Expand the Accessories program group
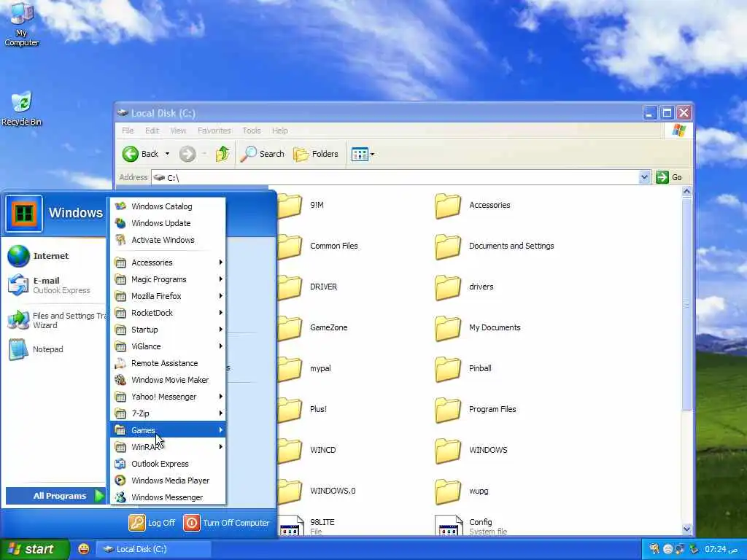Image resolution: width=747 pixels, height=560 pixels. pyautogui.click(x=167, y=262)
